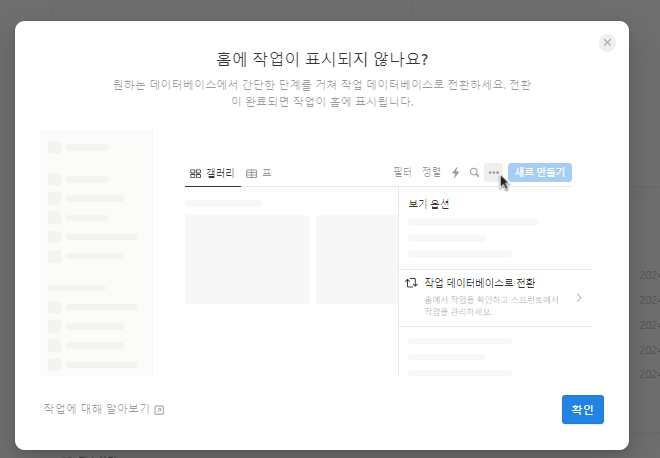Open the three-dot more options menu
This screenshot has width=660, height=458.
(x=493, y=173)
